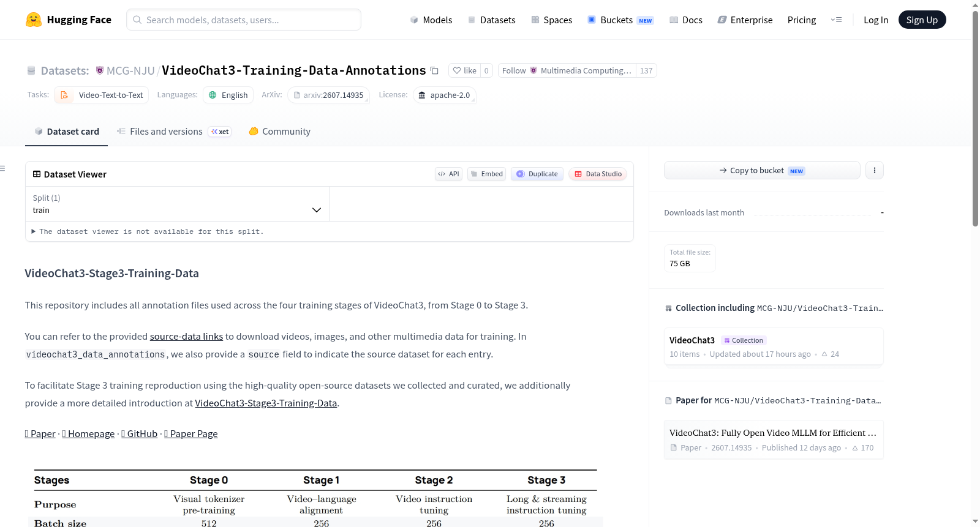The height and width of the screenshot is (527, 980).
Task: Click the xet badge on Files tab
Action: click(x=220, y=132)
